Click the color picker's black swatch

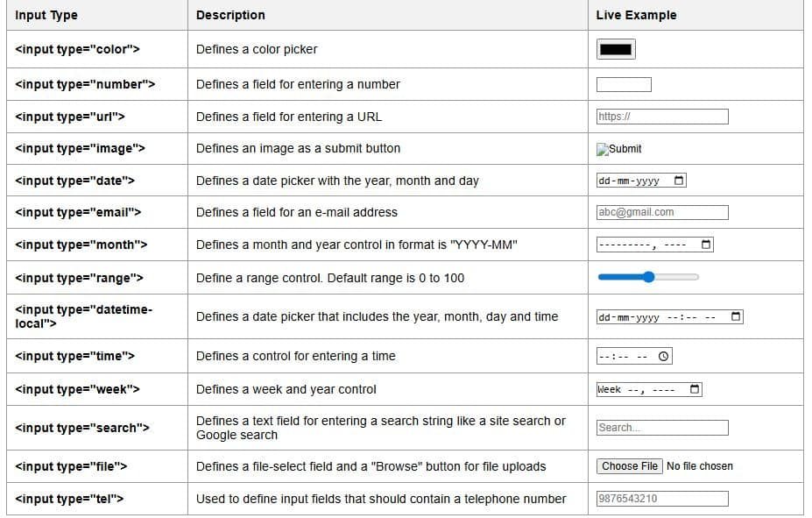614,49
